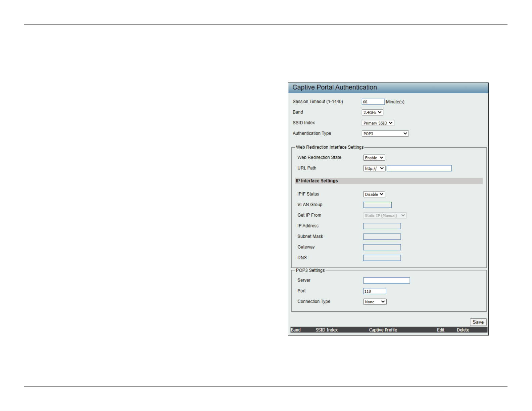Open the Connection Type dropdown showing None
The width and height of the screenshot is (532, 411).
[375, 302]
